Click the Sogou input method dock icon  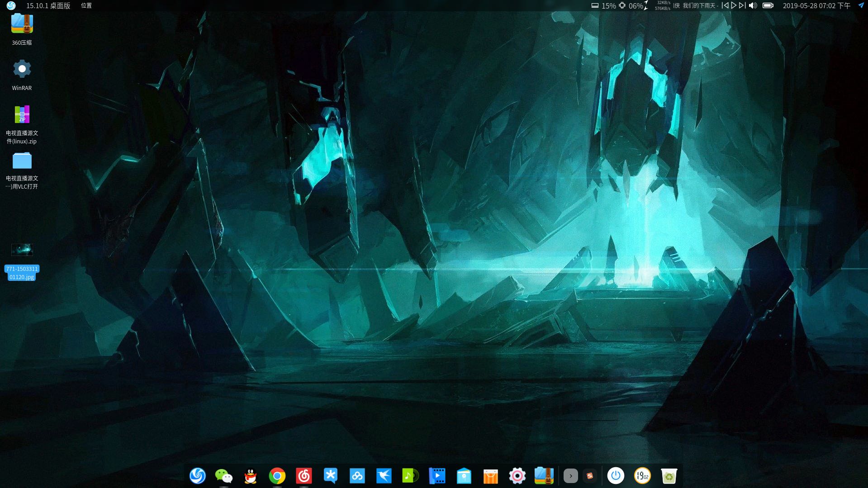[x=590, y=476]
